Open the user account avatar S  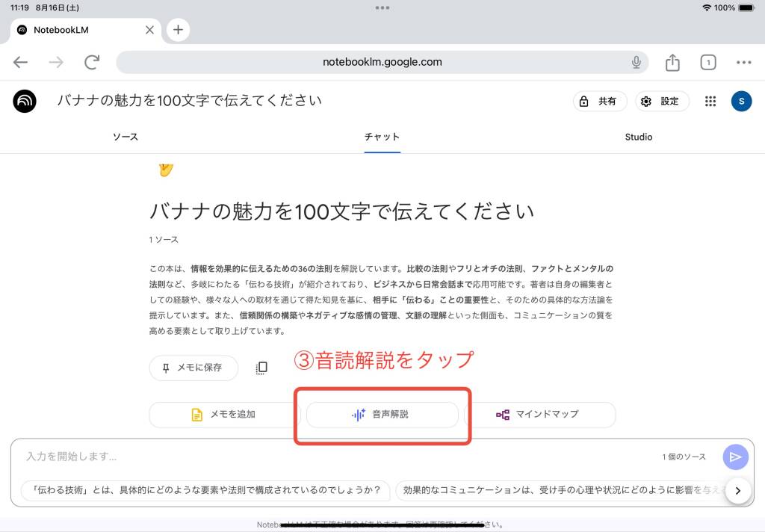tap(741, 101)
